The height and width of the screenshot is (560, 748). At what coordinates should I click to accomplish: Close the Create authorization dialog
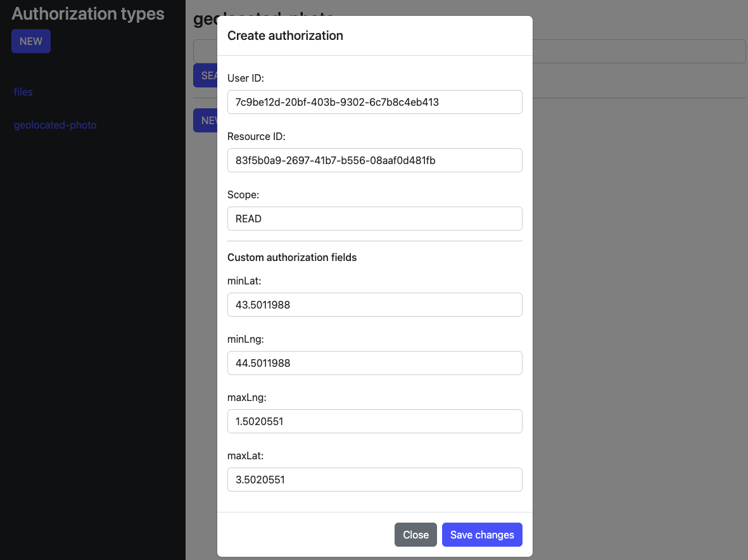(x=415, y=535)
